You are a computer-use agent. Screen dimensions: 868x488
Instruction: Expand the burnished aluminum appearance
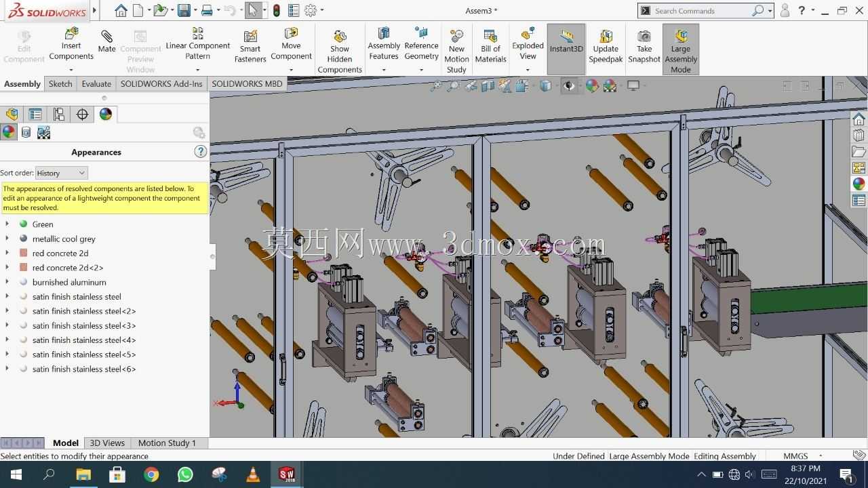click(7, 282)
